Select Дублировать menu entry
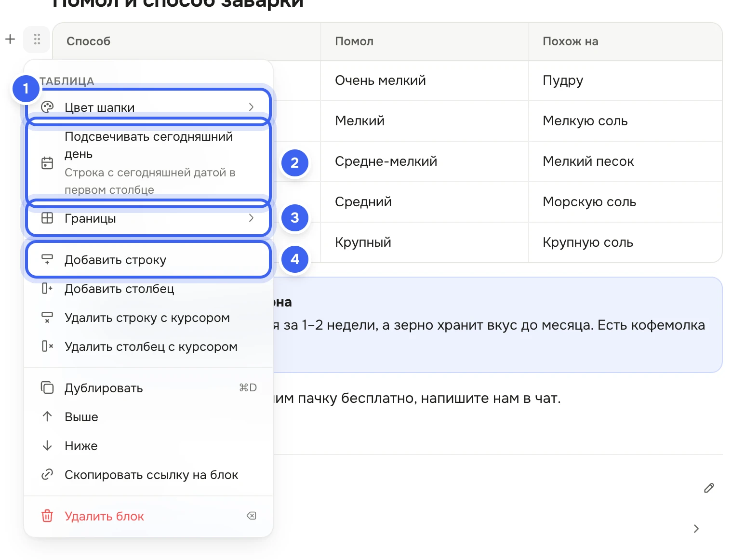Screen dimensions: 745x560 point(148,388)
